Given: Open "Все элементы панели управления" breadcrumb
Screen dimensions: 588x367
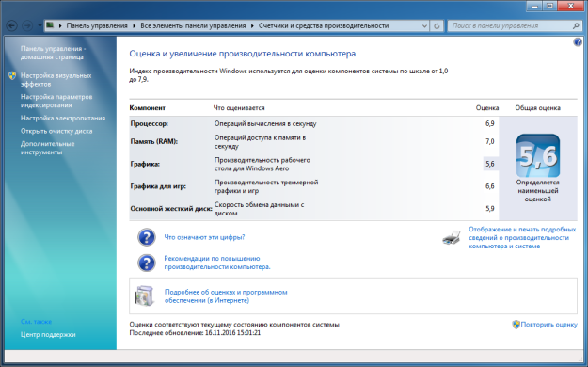Looking at the screenshot, I should coord(193,26).
